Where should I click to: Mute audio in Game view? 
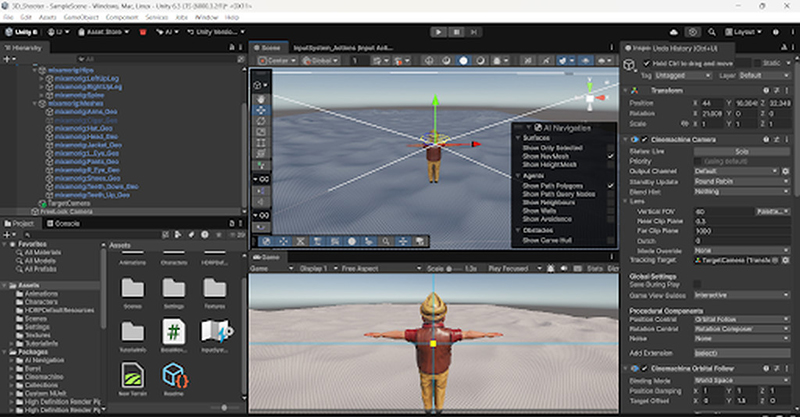[564, 268]
